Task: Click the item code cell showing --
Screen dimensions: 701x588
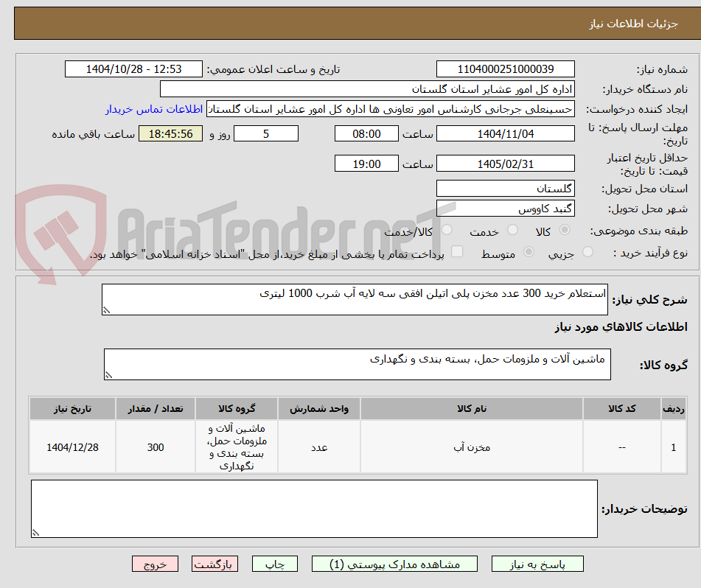Action: [x=622, y=447]
